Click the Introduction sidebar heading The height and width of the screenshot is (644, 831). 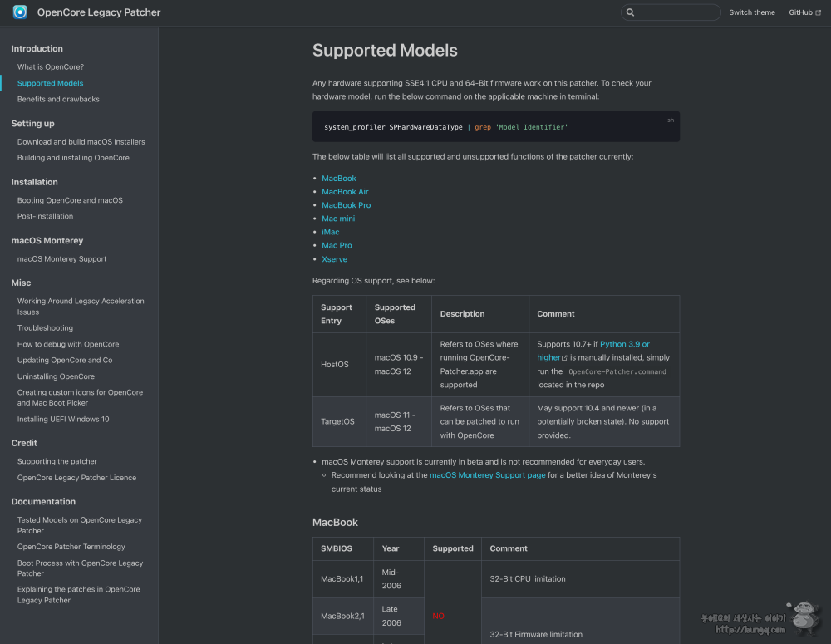click(x=37, y=48)
